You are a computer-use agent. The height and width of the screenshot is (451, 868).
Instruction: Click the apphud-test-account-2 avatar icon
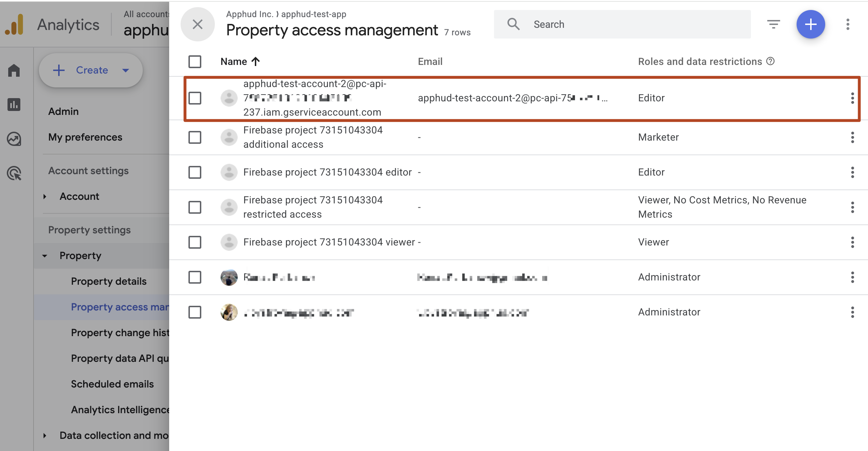229,98
